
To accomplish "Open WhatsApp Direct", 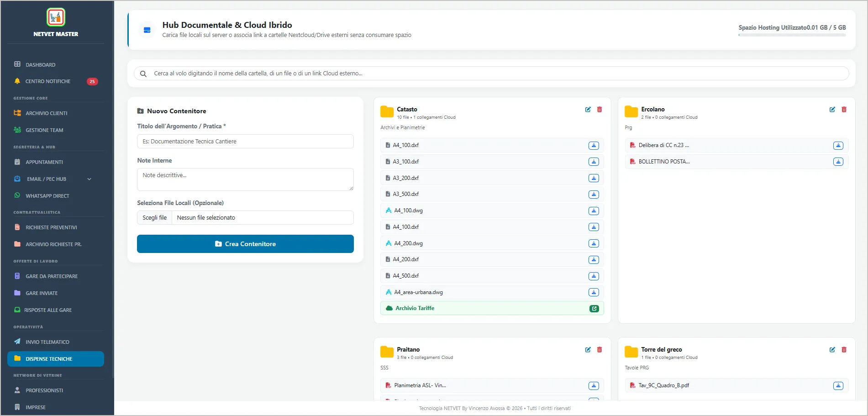I will click(x=56, y=196).
